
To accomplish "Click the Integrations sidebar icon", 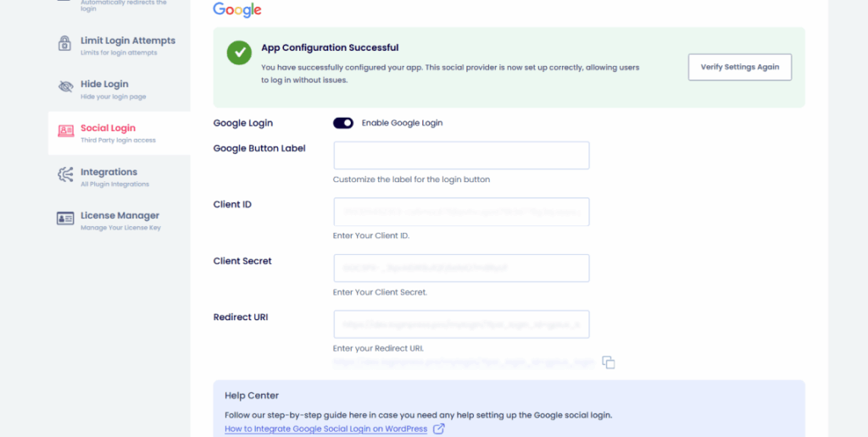I will click(x=65, y=175).
